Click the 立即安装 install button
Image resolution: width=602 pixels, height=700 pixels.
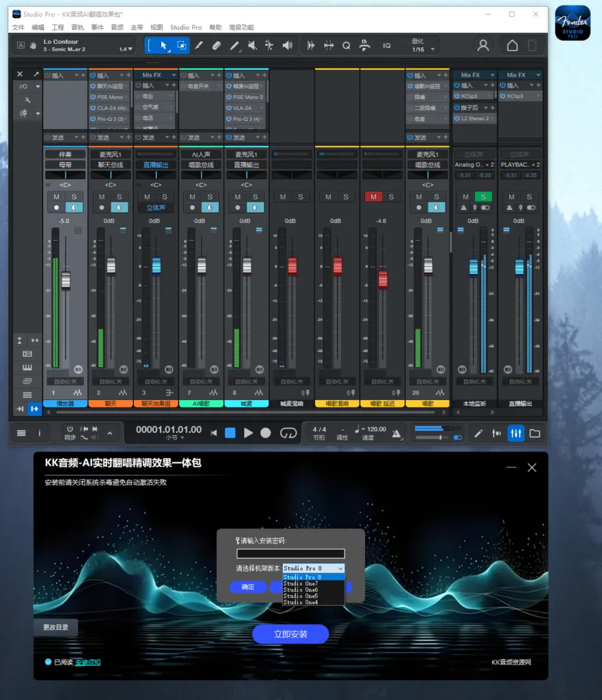pos(290,634)
